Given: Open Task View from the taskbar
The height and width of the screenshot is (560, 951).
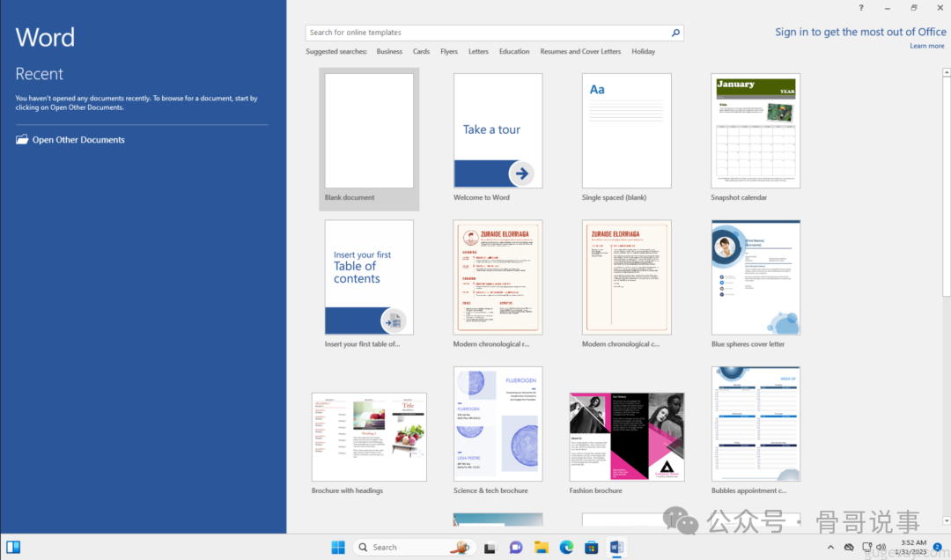Looking at the screenshot, I should 490,548.
